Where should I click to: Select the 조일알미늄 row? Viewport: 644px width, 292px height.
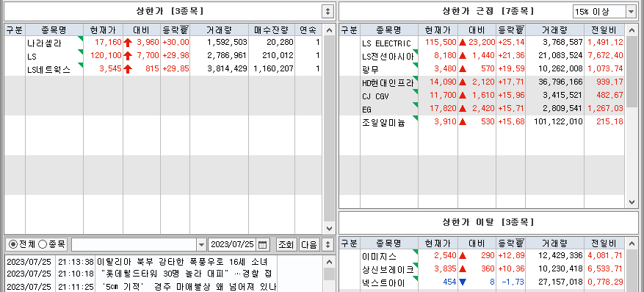(482, 122)
